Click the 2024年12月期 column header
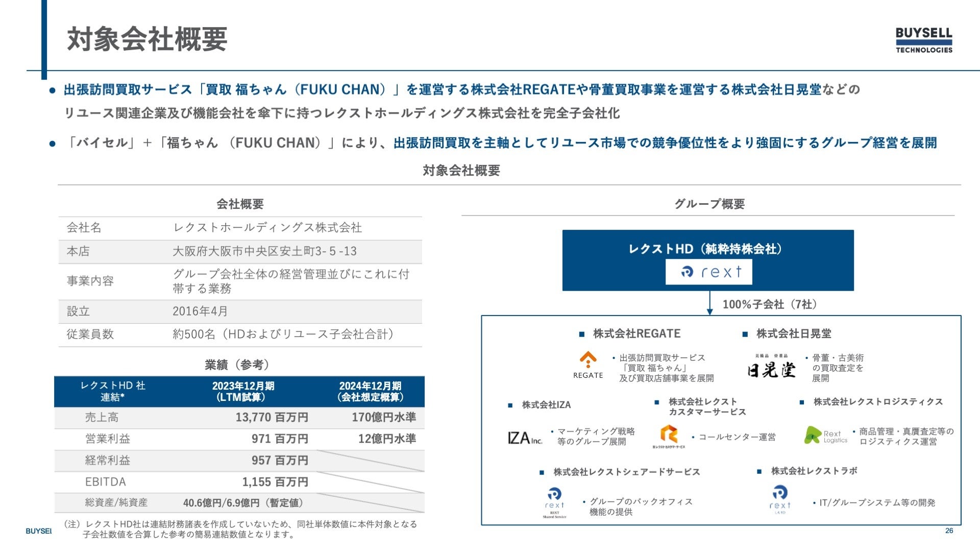This screenshot has width=980, height=552. [370, 391]
